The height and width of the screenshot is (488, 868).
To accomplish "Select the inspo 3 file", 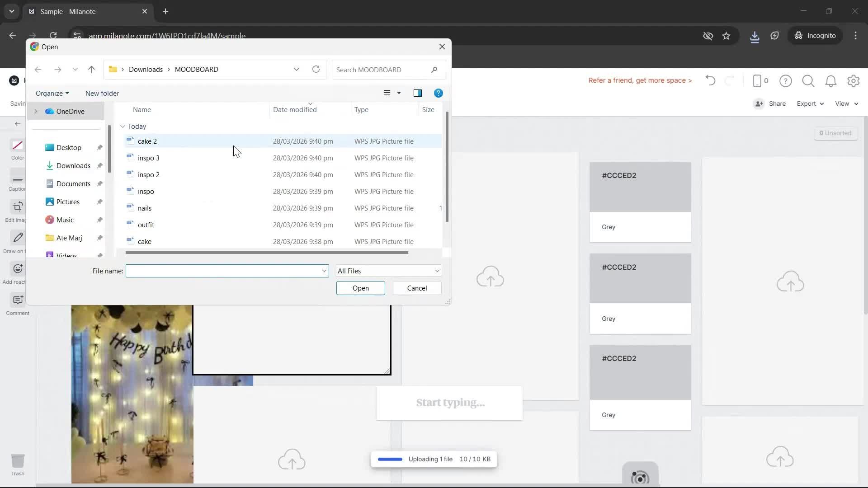I will click(148, 158).
